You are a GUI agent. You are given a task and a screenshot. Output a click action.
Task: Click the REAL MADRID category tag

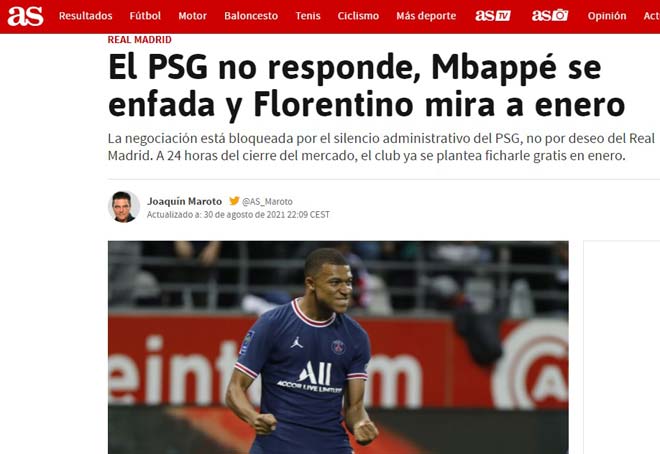pos(139,40)
